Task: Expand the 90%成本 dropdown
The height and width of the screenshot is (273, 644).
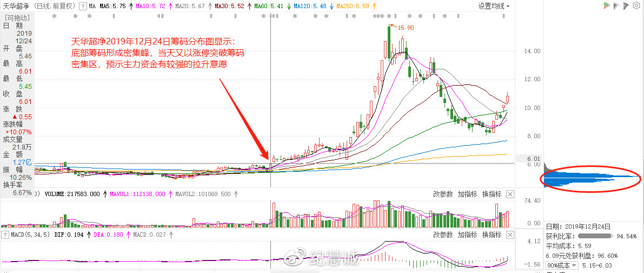Action: tap(561, 265)
